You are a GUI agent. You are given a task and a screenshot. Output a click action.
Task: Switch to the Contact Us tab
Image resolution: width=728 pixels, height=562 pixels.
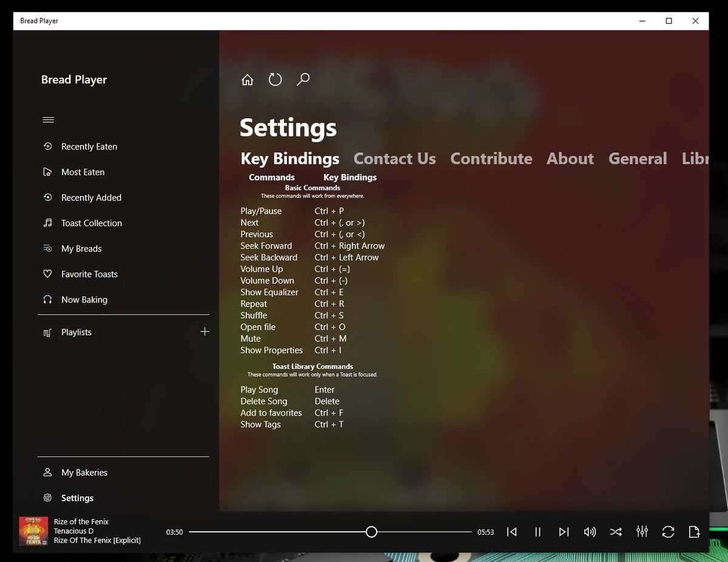click(x=394, y=158)
